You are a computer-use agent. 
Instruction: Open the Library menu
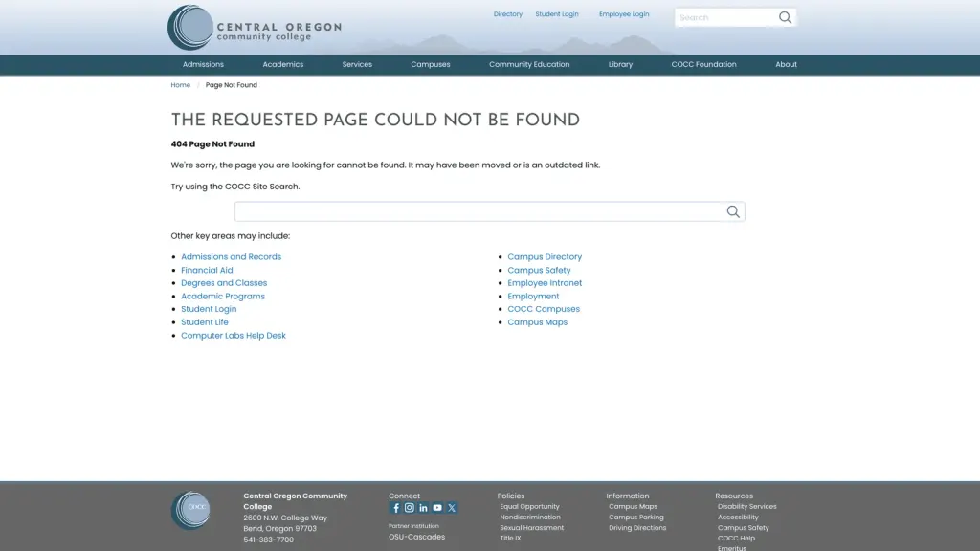pyautogui.click(x=620, y=64)
